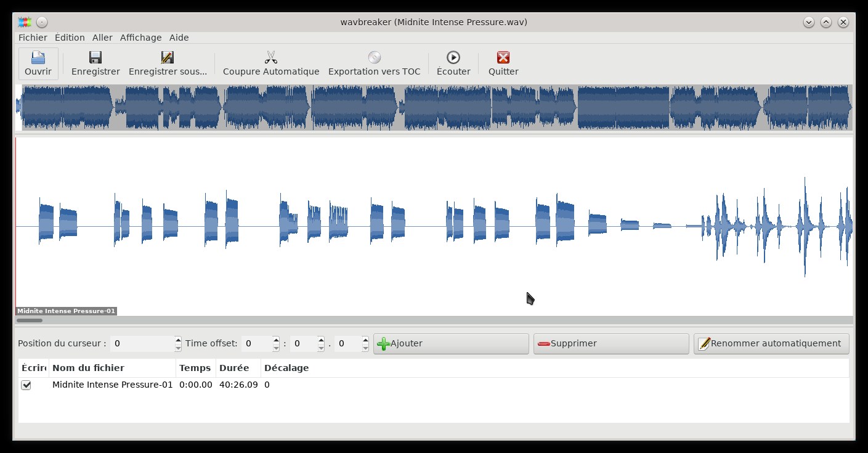868x453 pixels.
Task: Click the Exportation vers TOC disc icon
Action: click(x=375, y=57)
